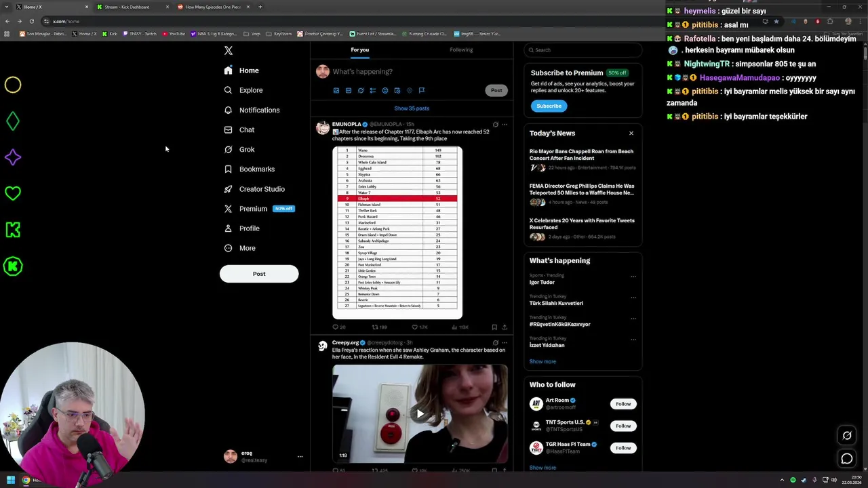868x488 pixels.
Task: Open the Rio Mayor Bans Chappell Roan story
Action: tap(583, 161)
